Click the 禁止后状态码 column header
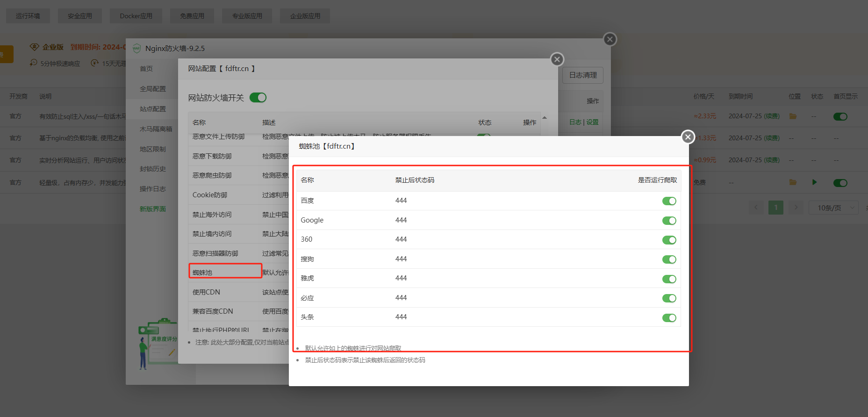The width and height of the screenshot is (868, 417). tap(415, 180)
